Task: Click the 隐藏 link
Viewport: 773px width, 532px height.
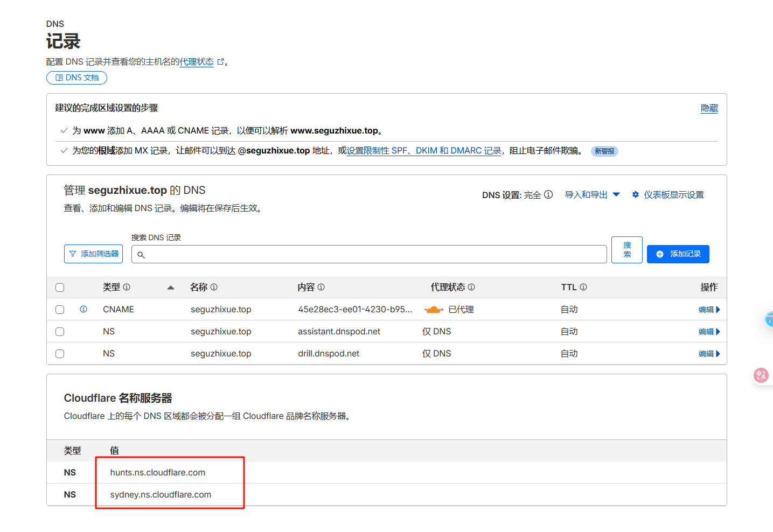Action: [x=709, y=108]
